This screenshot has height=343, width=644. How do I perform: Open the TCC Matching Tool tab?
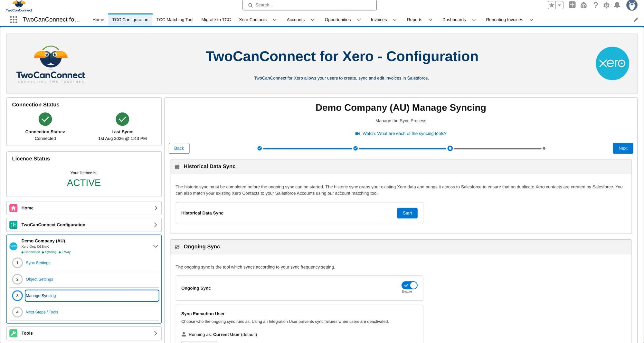pos(175,20)
